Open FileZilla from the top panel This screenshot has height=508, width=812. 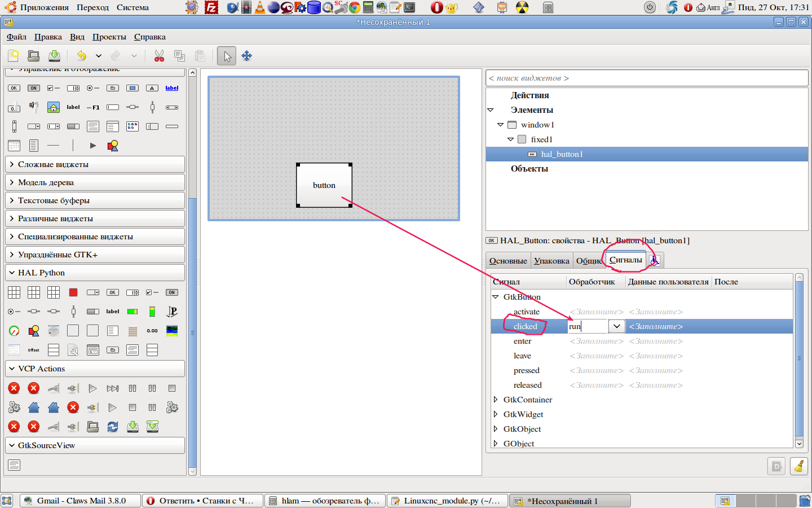click(x=211, y=7)
